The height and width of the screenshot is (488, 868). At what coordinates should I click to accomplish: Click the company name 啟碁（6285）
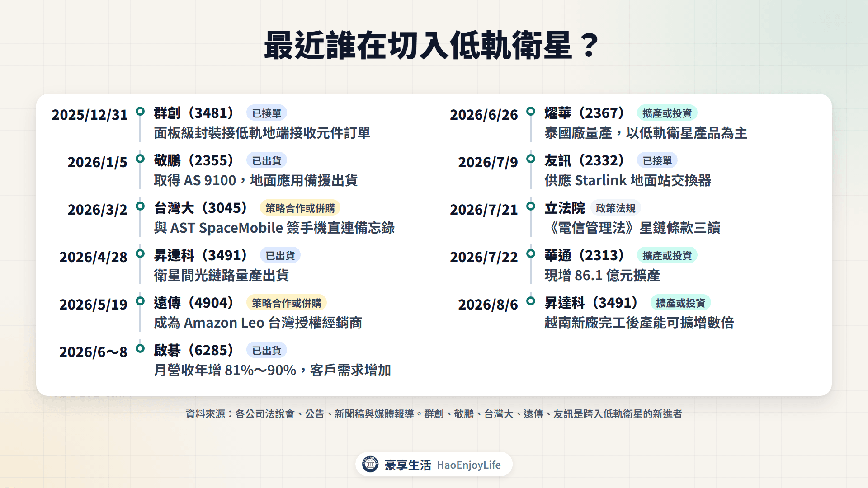pos(194,350)
